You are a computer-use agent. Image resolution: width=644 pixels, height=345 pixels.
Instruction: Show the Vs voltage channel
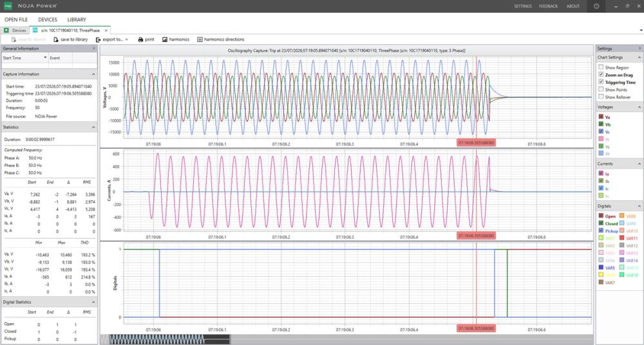(601, 146)
